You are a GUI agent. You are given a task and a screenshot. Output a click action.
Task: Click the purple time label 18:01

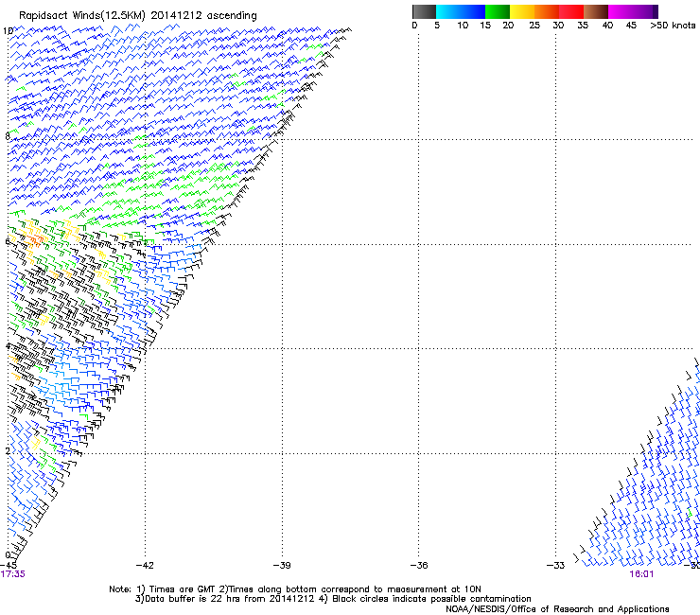(x=641, y=574)
